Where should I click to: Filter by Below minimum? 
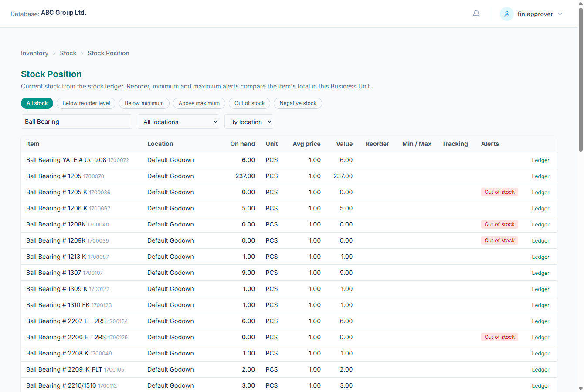pos(144,103)
